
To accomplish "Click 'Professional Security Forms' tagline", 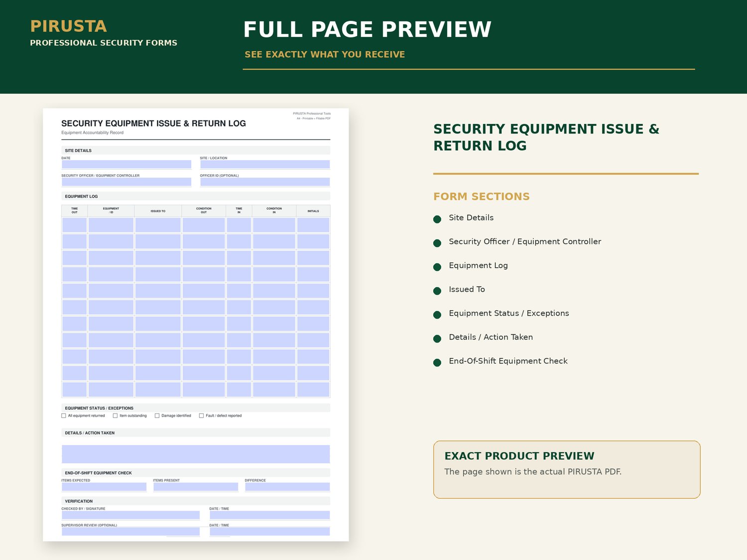I will [104, 43].
